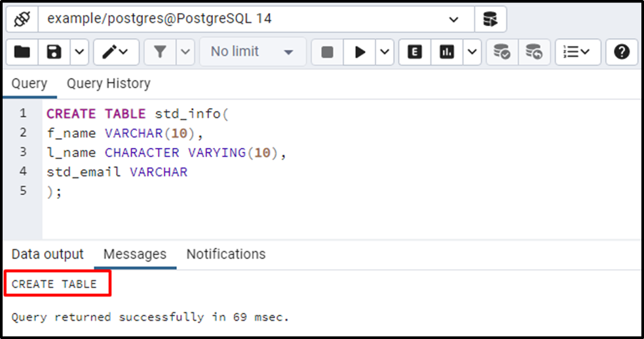Open the help question mark icon

622,52
